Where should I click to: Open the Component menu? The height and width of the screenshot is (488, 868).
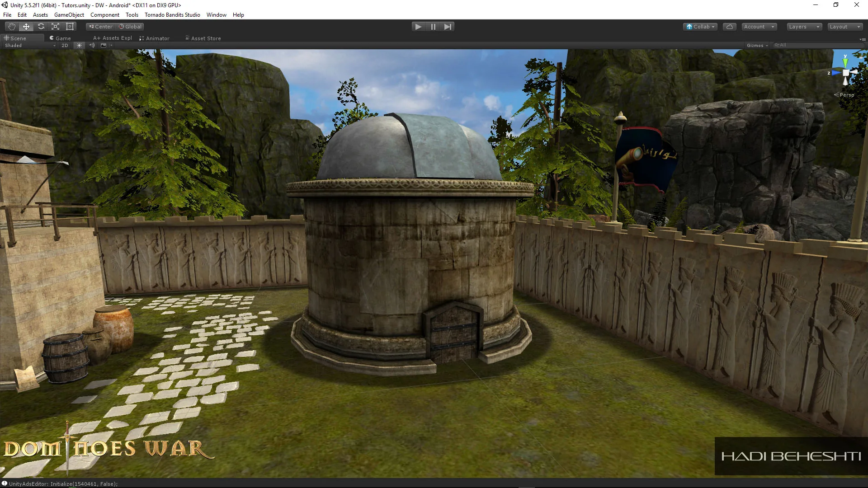click(105, 15)
